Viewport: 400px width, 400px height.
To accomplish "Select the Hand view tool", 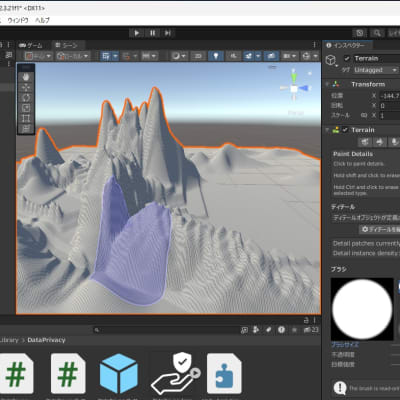I will (x=26, y=77).
